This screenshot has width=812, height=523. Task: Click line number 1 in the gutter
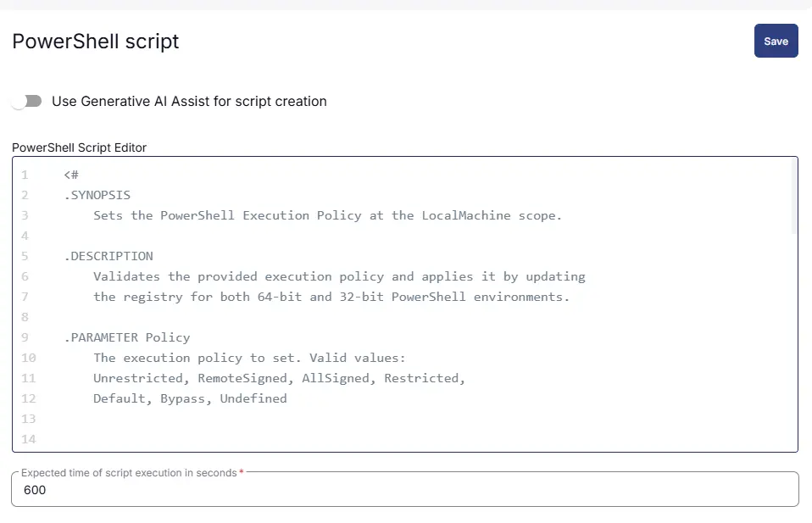click(x=25, y=175)
